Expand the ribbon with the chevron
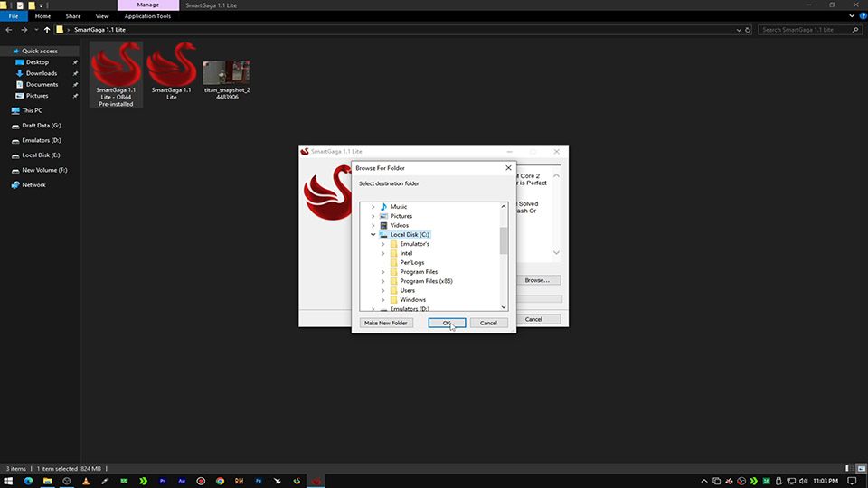This screenshot has width=868, height=488. pos(852,16)
